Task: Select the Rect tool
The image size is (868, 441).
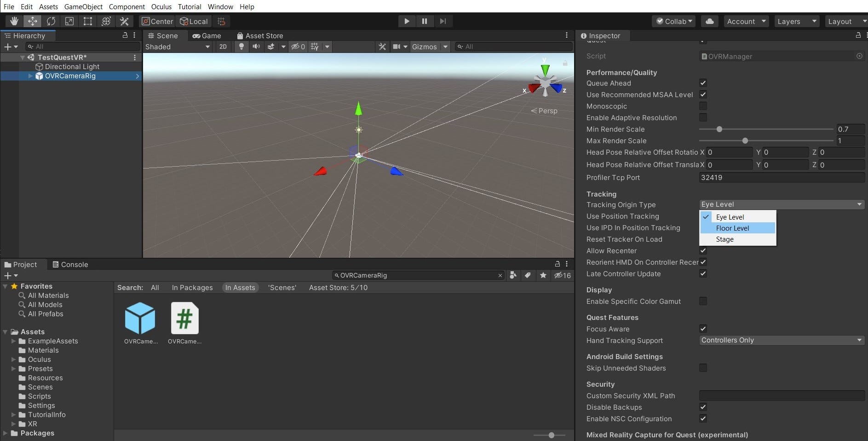Action: click(88, 21)
